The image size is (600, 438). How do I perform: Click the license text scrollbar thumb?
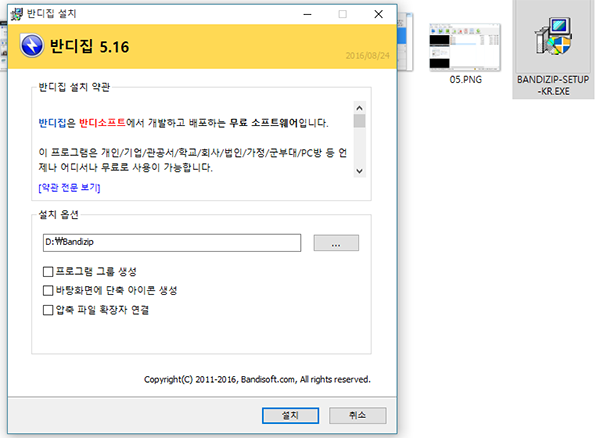pos(359,121)
